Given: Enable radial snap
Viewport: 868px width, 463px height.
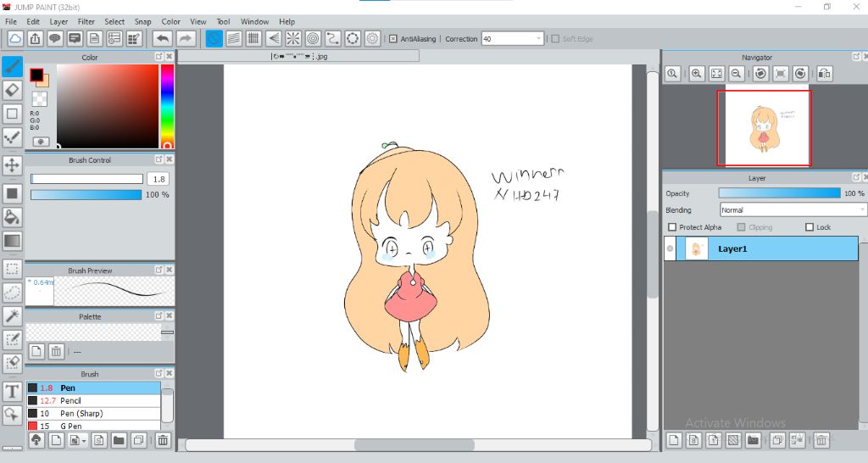Looking at the screenshot, I should (293, 39).
